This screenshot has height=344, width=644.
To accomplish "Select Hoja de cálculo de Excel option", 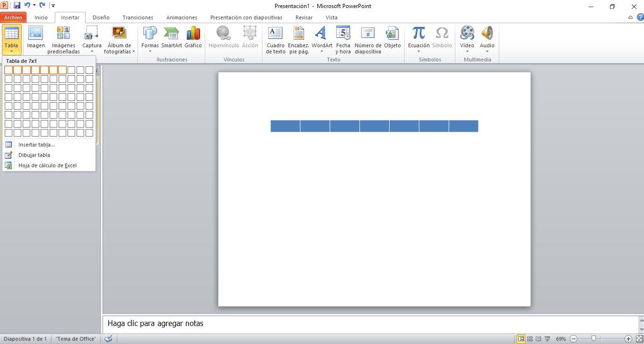I will (47, 165).
